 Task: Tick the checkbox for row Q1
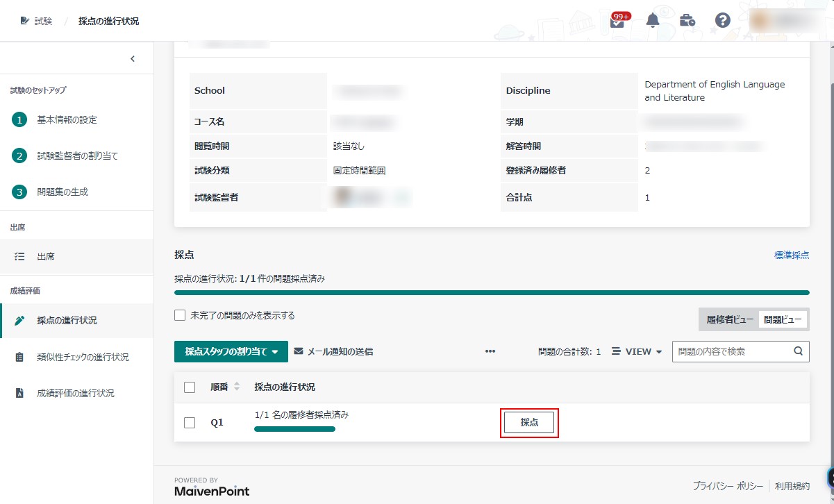pos(190,423)
